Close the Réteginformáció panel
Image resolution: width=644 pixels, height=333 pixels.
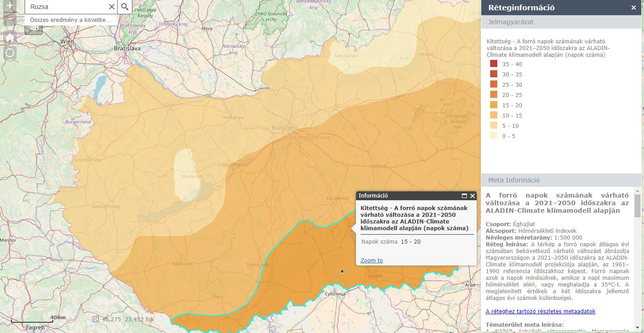(633, 8)
